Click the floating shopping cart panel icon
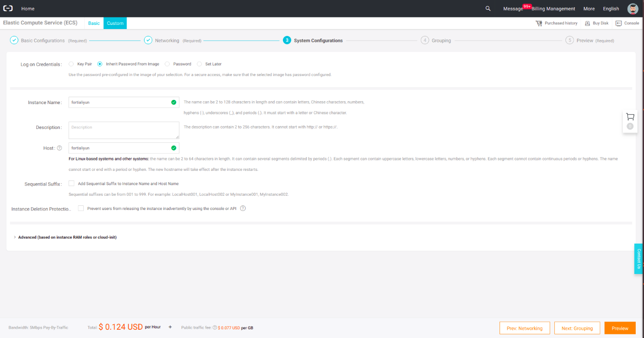This screenshot has width=644, height=338. [630, 116]
